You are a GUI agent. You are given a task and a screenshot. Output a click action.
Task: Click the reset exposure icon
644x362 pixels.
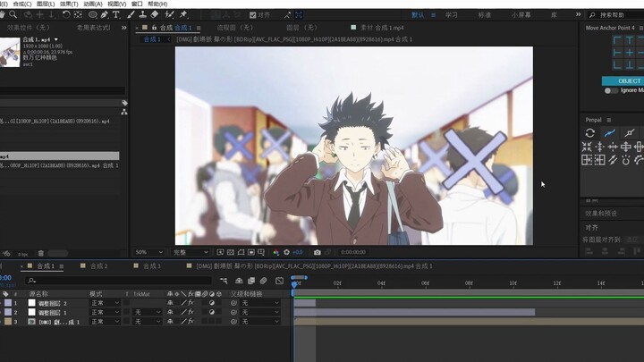(287, 252)
